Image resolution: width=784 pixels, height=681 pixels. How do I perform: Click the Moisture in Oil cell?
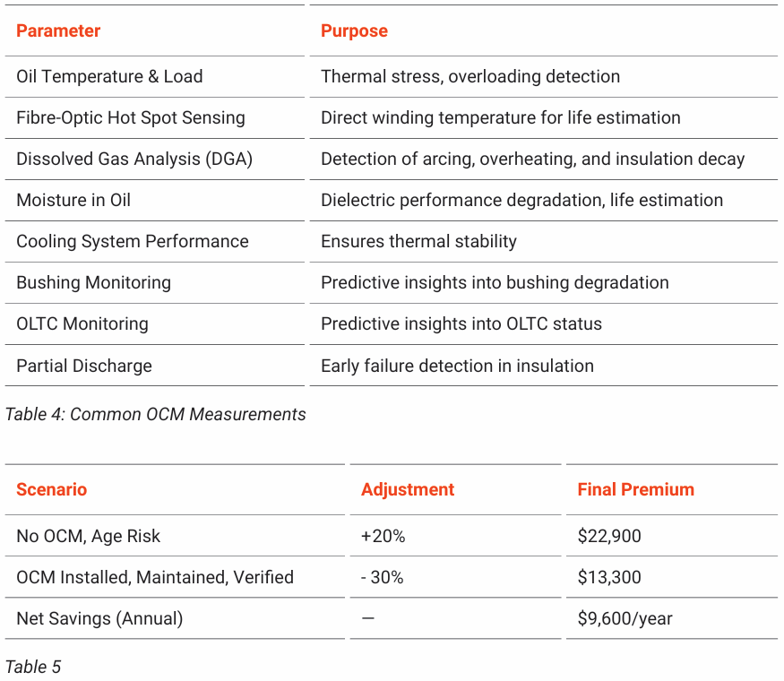coord(73,201)
